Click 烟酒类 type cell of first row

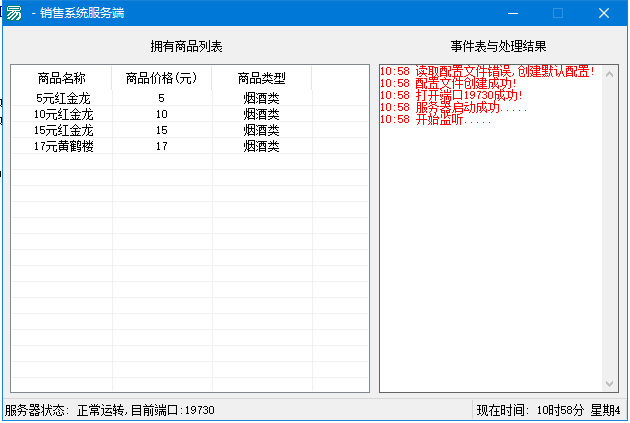pyautogui.click(x=261, y=99)
